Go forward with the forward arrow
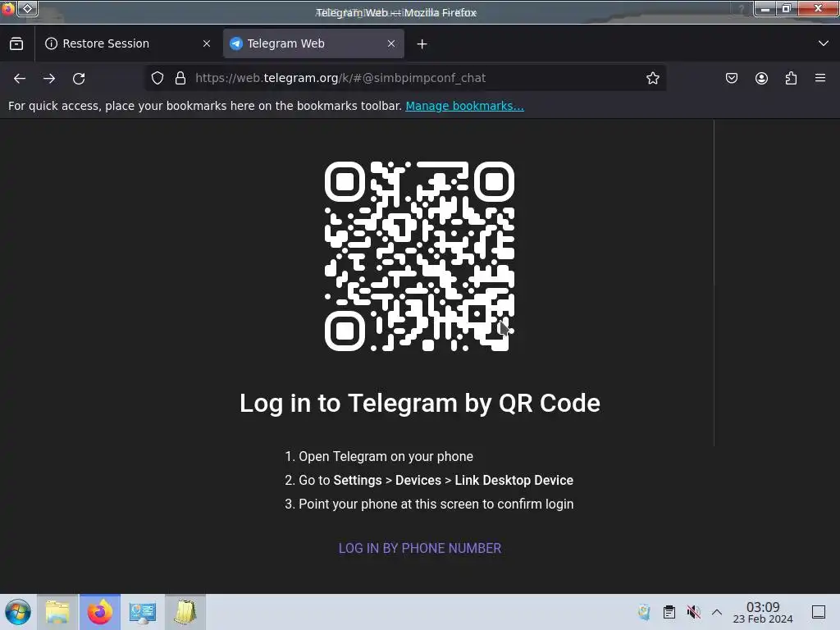 point(49,78)
